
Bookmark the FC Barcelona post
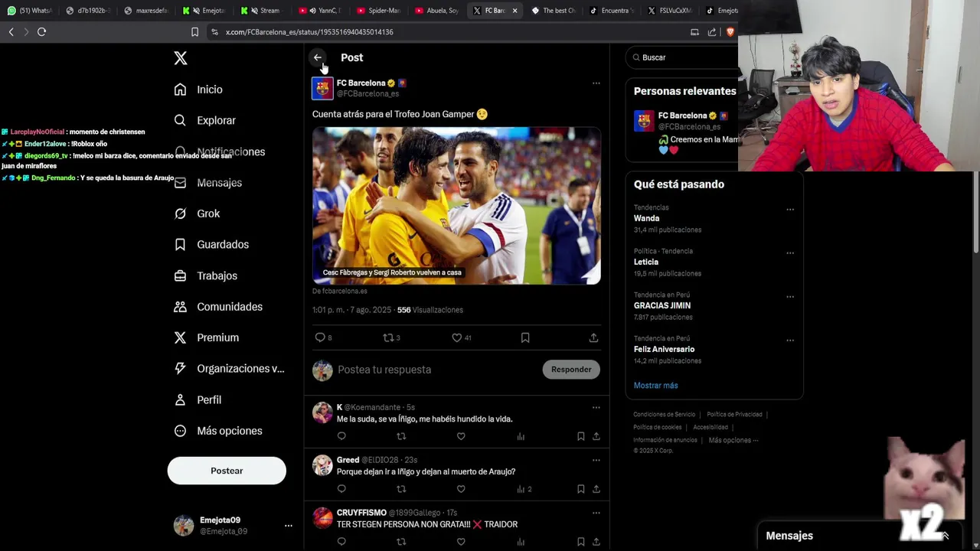525,337
